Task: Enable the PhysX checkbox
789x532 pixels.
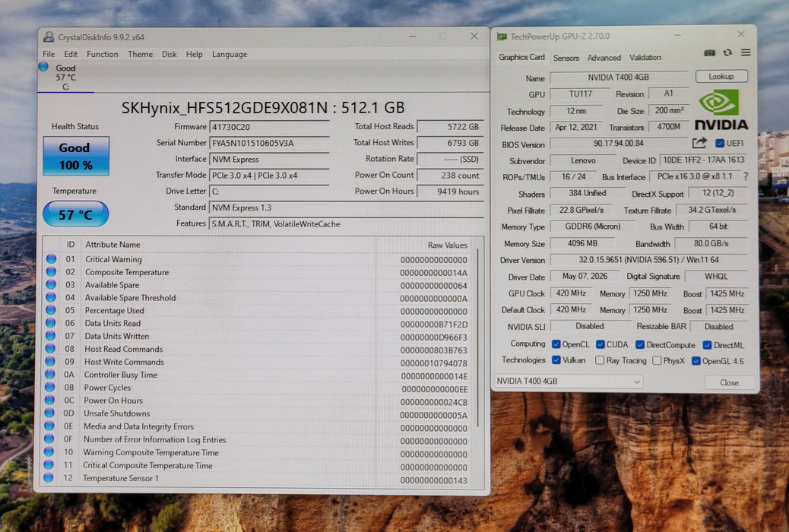Action: (x=657, y=360)
